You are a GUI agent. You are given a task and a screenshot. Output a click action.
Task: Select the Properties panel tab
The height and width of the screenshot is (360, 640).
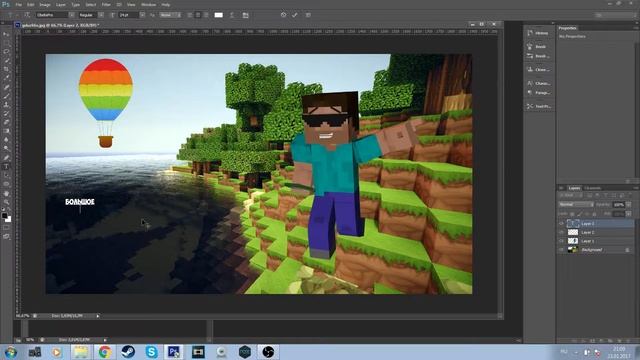(x=567, y=28)
